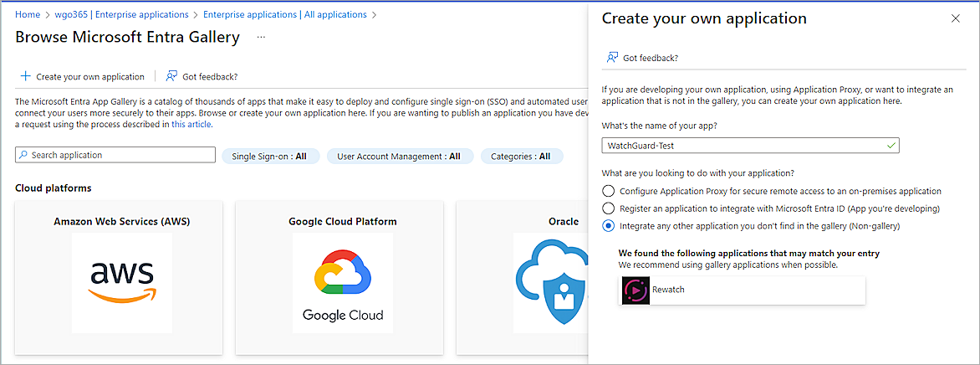Viewport: 980px width, 365px height.
Task: Select Integrate any other application (Non-gallery) option
Action: click(x=608, y=225)
